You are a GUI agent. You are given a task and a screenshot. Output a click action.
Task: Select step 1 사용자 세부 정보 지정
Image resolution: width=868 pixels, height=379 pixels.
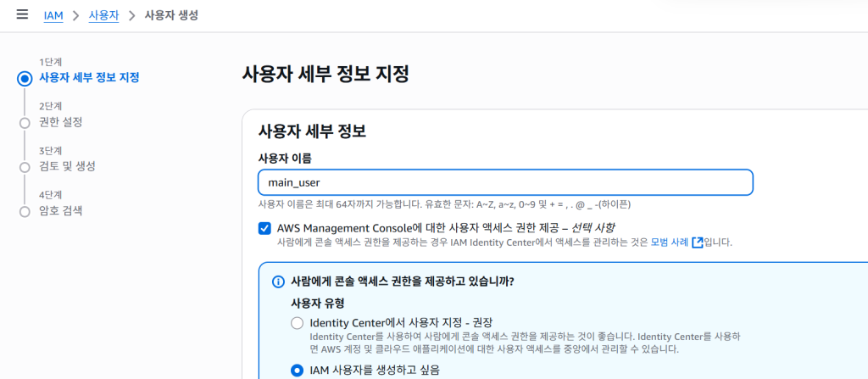coord(89,77)
